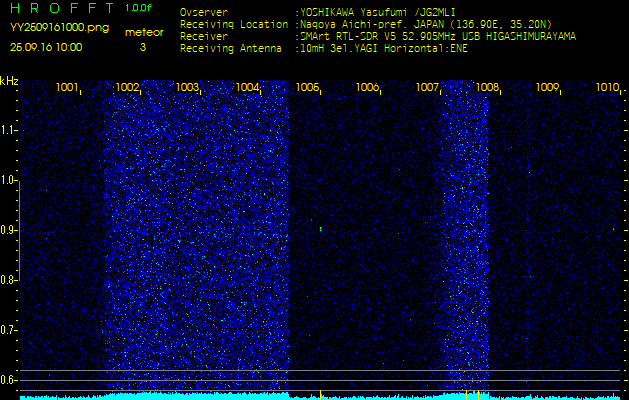The width and height of the screenshot is (629, 400).
Task: Click the 1006 time marker
Action: coord(367,87)
